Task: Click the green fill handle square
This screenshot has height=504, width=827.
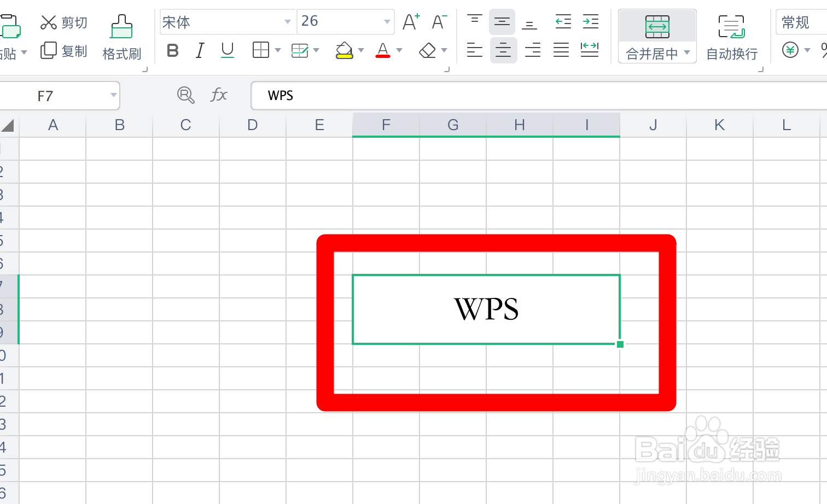Action: click(x=620, y=344)
